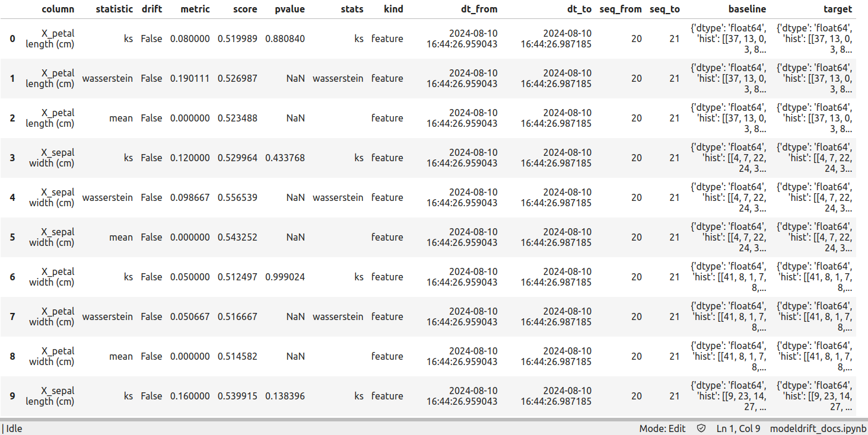
Task: Click Ln 1, Col 9 cursor position
Action: pos(738,428)
